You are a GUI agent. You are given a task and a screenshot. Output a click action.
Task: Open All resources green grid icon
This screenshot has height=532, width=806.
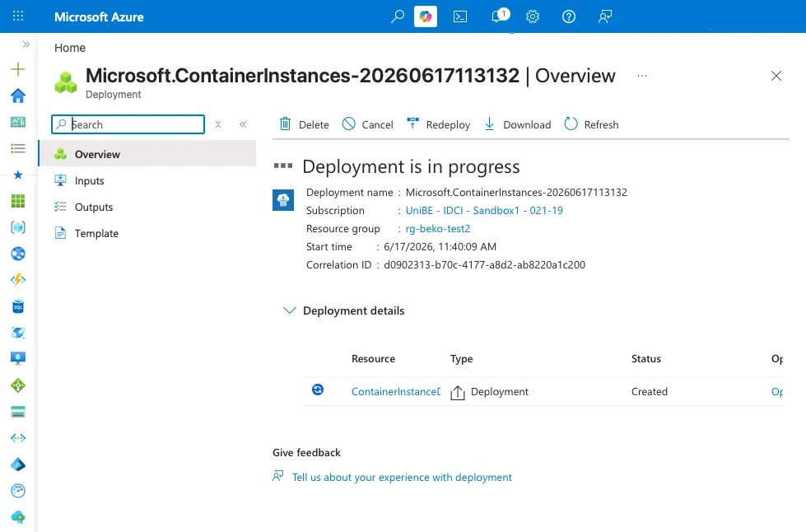pyautogui.click(x=18, y=201)
